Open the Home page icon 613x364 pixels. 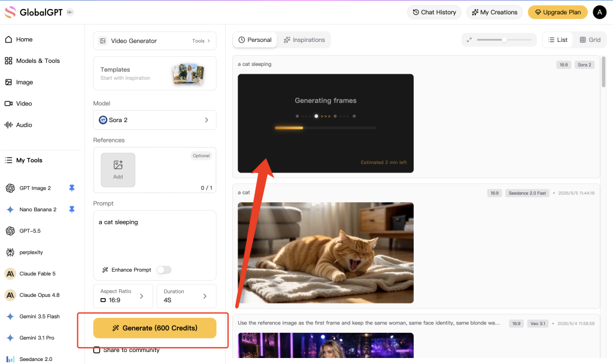[8, 40]
